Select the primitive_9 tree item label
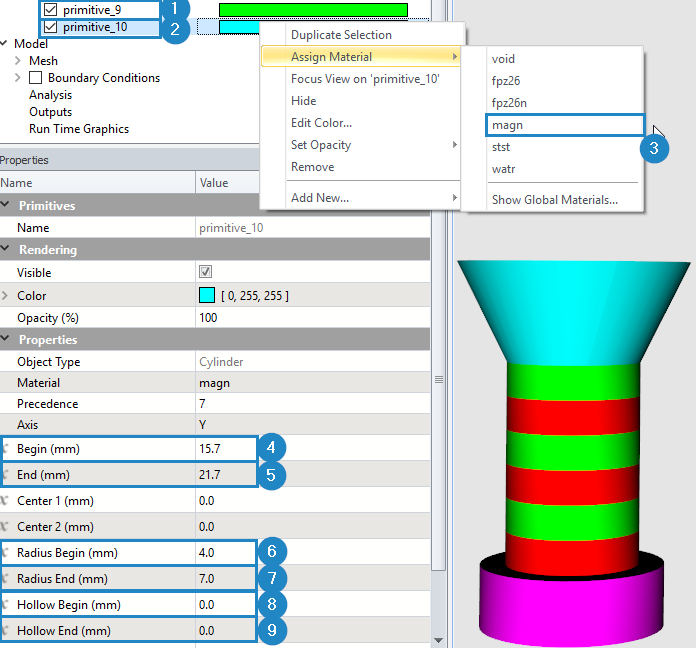696x648 pixels. pyautogui.click(x=92, y=10)
